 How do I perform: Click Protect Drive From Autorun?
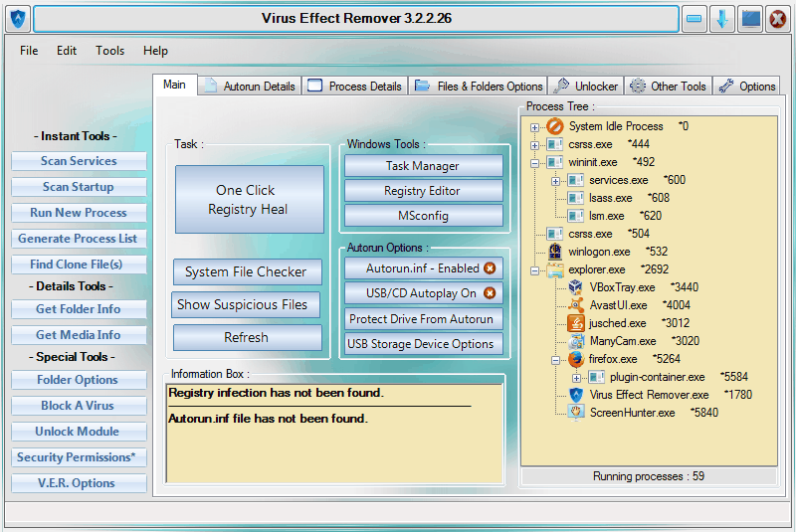point(424,319)
